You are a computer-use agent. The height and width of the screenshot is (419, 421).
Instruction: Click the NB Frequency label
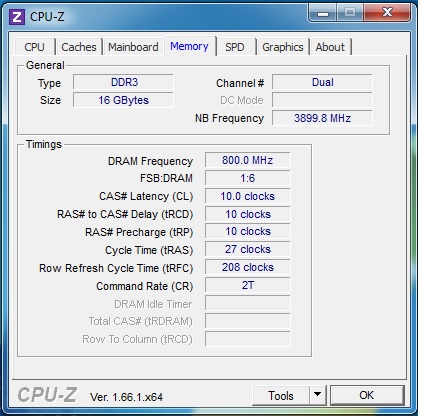click(229, 118)
